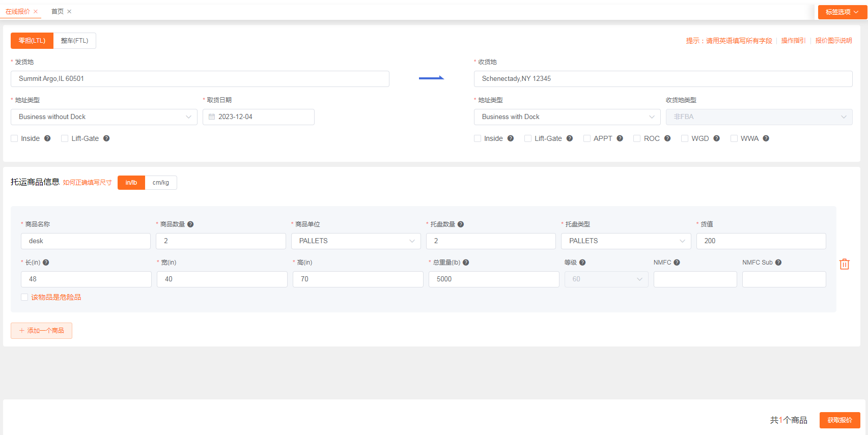Close the 在线报价 tab
Image resolution: width=868 pixels, height=435 pixels.
[x=36, y=12]
